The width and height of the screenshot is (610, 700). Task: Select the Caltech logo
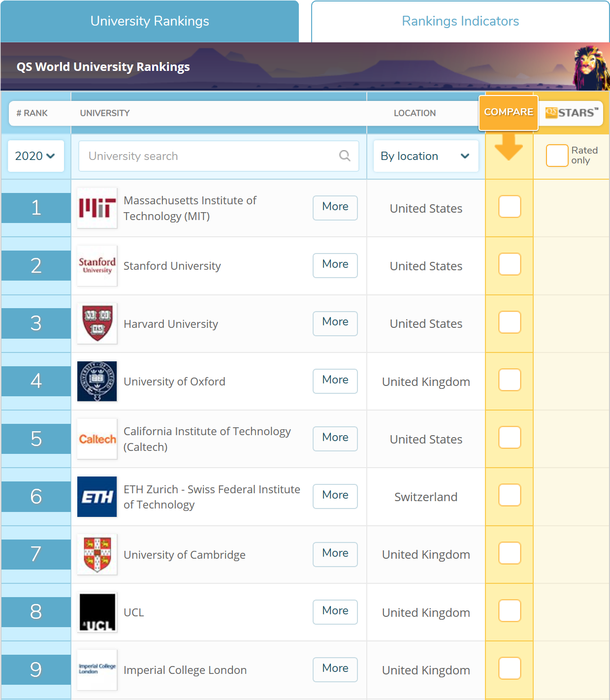tap(97, 439)
